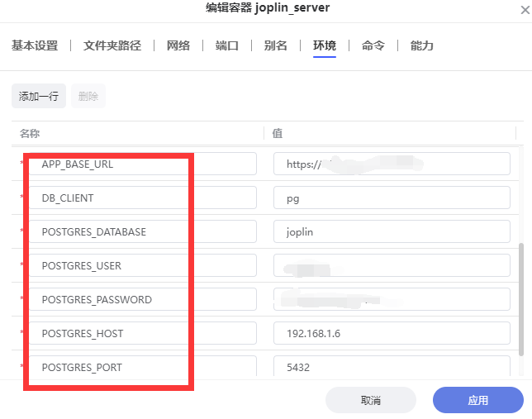Edit the POSTGRES_DATABASE name field
Image resolution: width=532 pixels, height=419 pixels.
(x=142, y=231)
